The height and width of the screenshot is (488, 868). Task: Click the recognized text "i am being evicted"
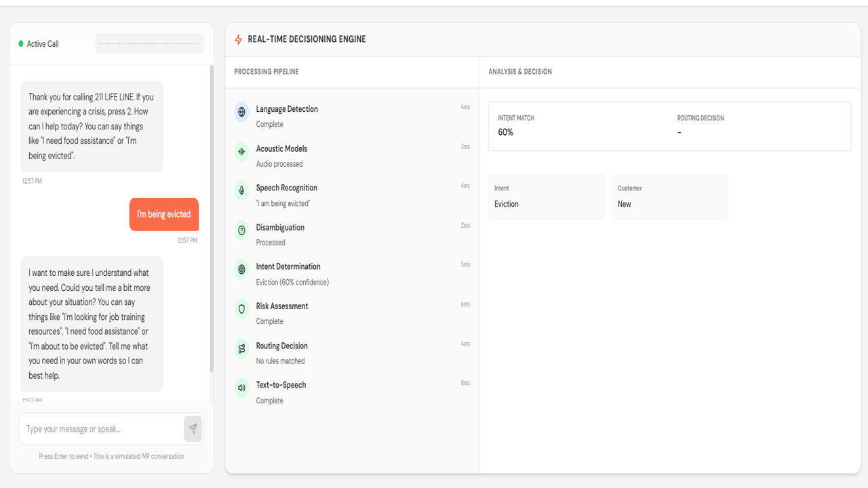[283, 203]
